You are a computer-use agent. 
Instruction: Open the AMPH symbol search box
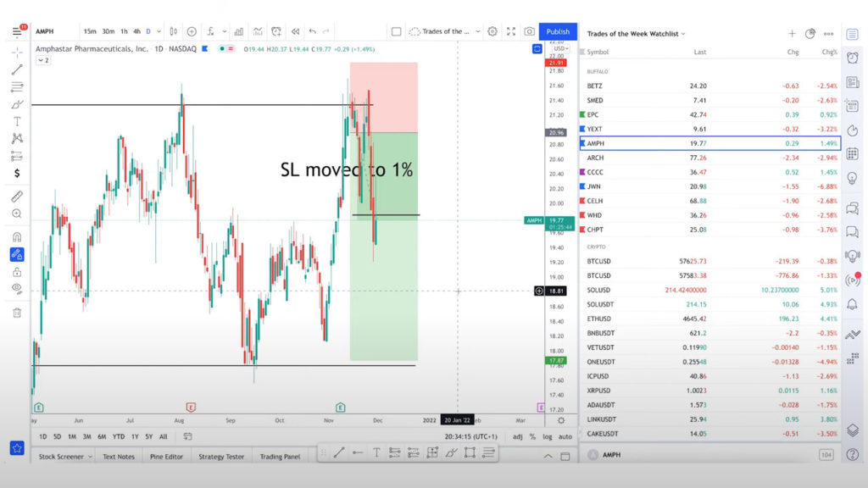click(x=45, y=31)
